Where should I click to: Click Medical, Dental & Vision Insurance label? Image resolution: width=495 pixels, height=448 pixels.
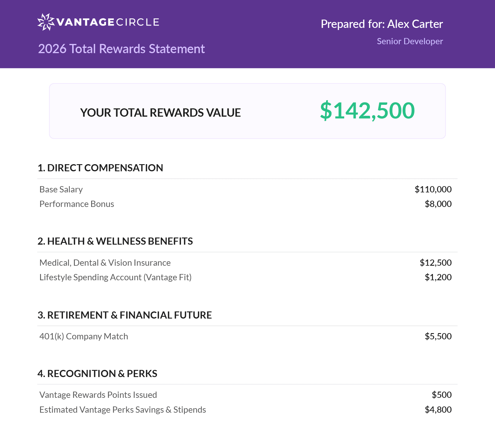coord(105,263)
